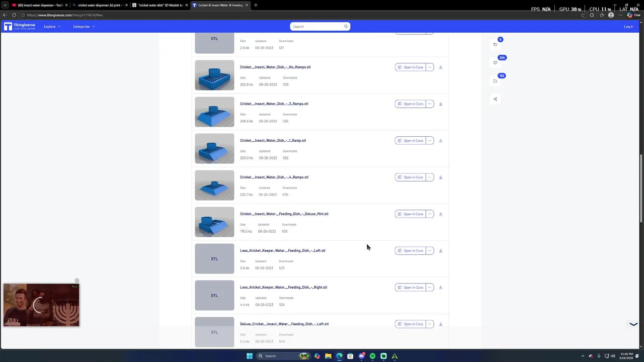Download the 4_Ramps.stl file
The image size is (644, 362).
tap(440, 177)
